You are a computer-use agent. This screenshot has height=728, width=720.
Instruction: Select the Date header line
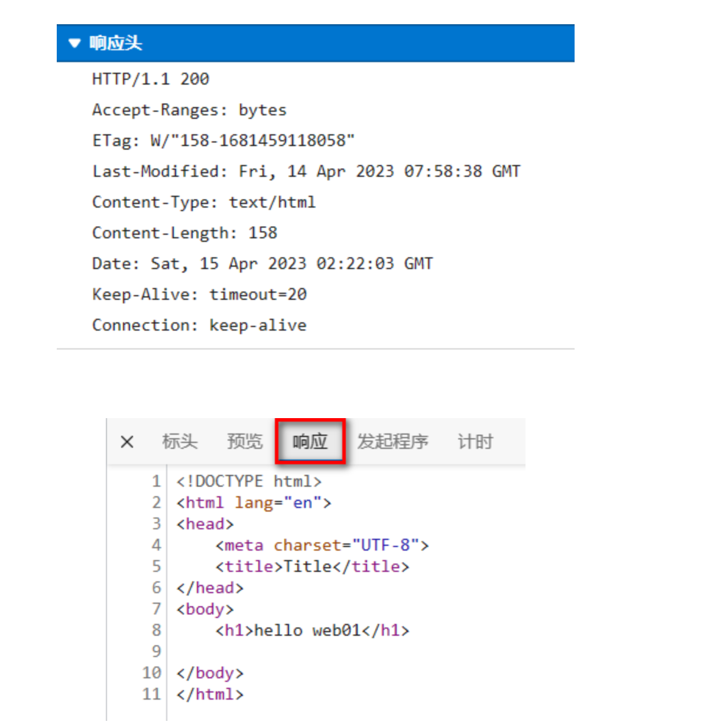(262, 264)
